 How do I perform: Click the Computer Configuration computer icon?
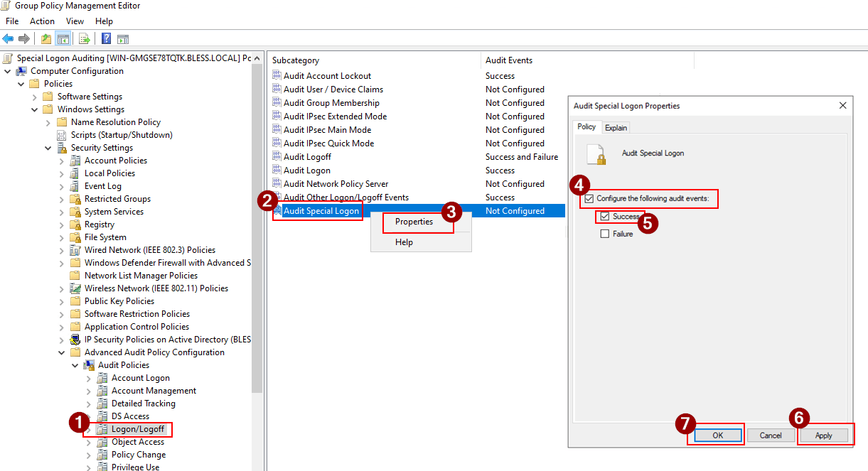(x=21, y=71)
